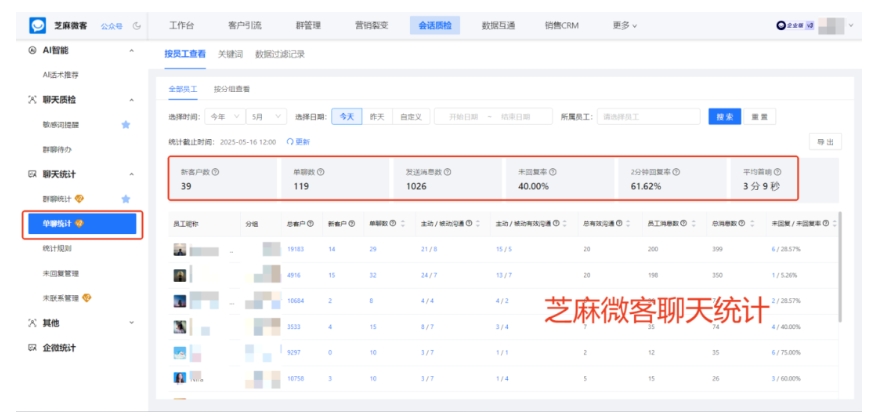Open 群聊待办 in the sidebar

[57, 149]
